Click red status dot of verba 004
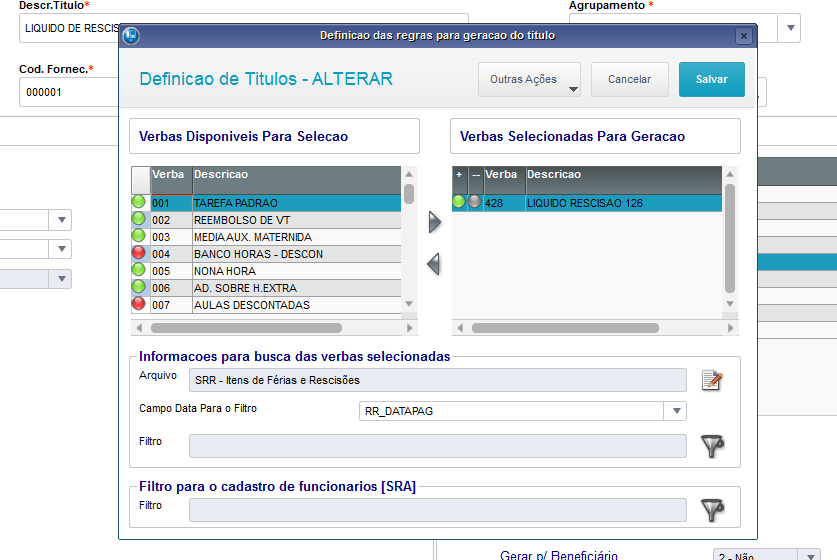Image resolution: width=837 pixels, height=560 pixels. 139,253
